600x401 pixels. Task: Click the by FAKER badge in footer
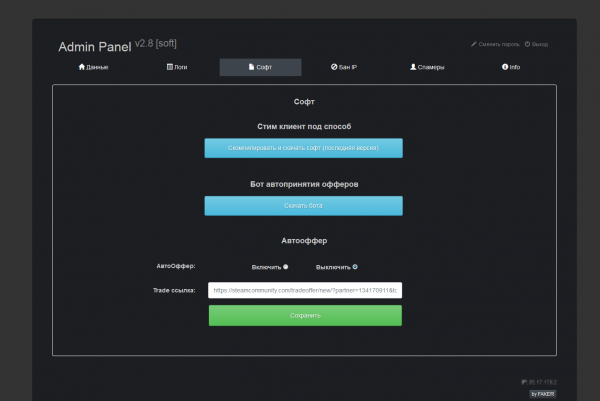(x=542, y=393)
